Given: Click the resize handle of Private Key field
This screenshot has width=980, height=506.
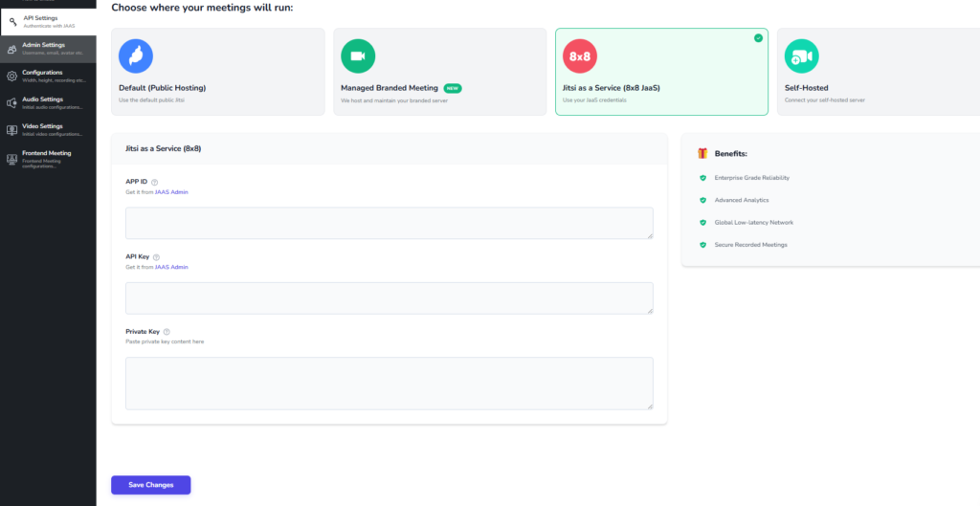Looking at the screenshot, I should coord(650,407).
